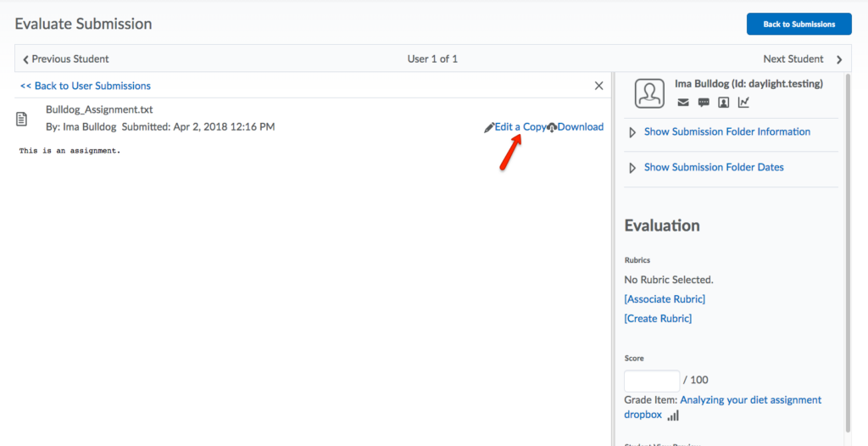Click the email envelope icon for Ima Bulldog
The height and width of the screenshot is (446, 868).
683,103
